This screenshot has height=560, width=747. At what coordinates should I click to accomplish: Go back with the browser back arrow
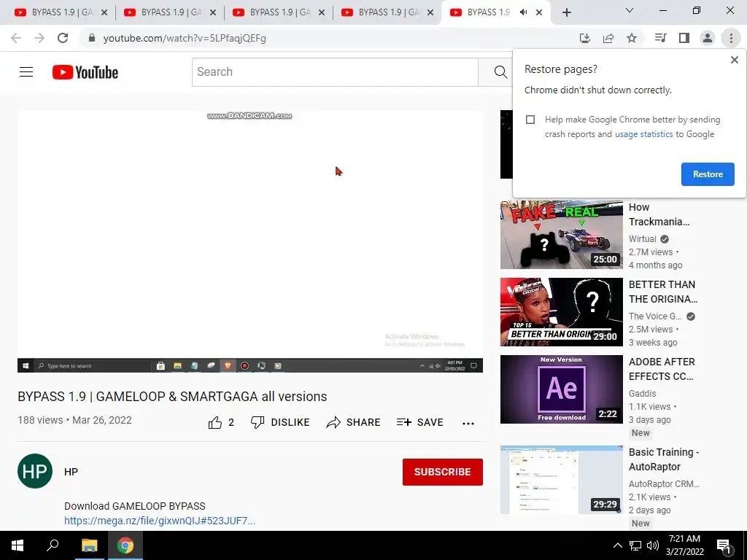[16, 38]
